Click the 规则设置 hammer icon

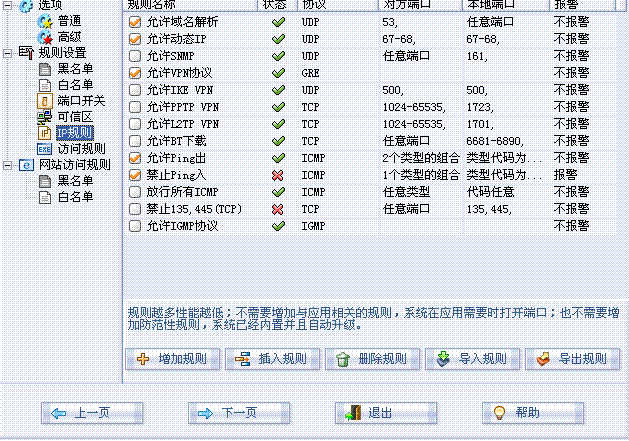pyautogui.click(x=26, y=53)
